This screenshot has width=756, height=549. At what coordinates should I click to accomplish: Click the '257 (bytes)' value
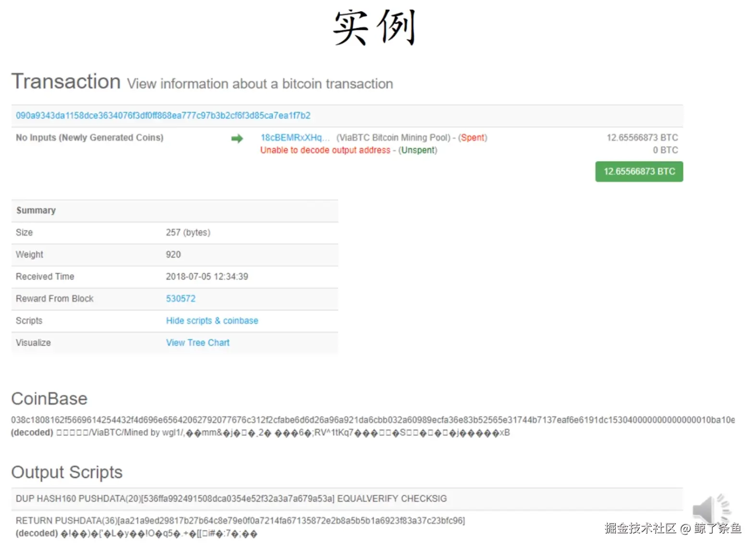click(188, 232)
